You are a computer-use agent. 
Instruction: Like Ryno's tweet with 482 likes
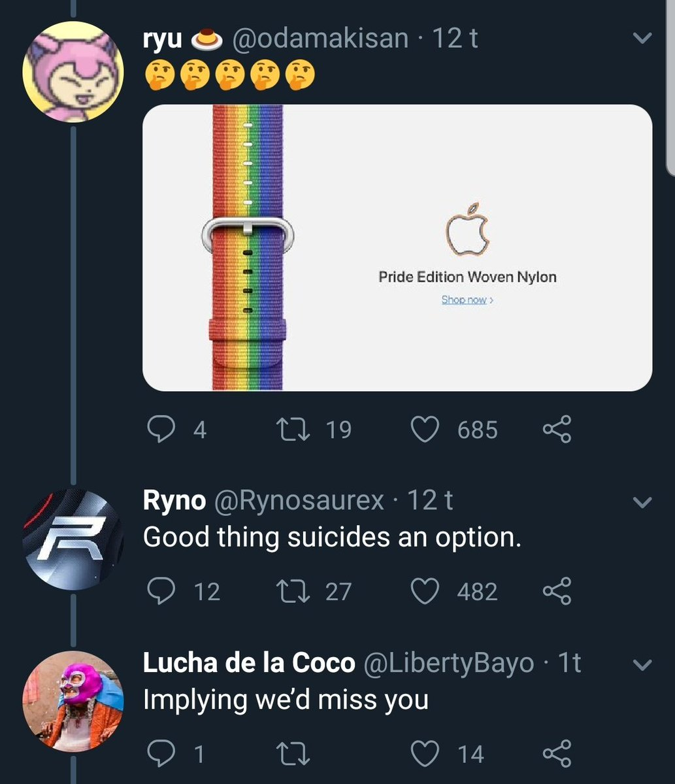[x=425, y=591]
